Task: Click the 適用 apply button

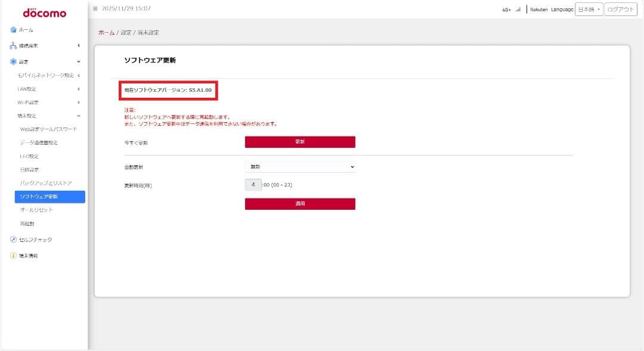Action: point(299,203)
